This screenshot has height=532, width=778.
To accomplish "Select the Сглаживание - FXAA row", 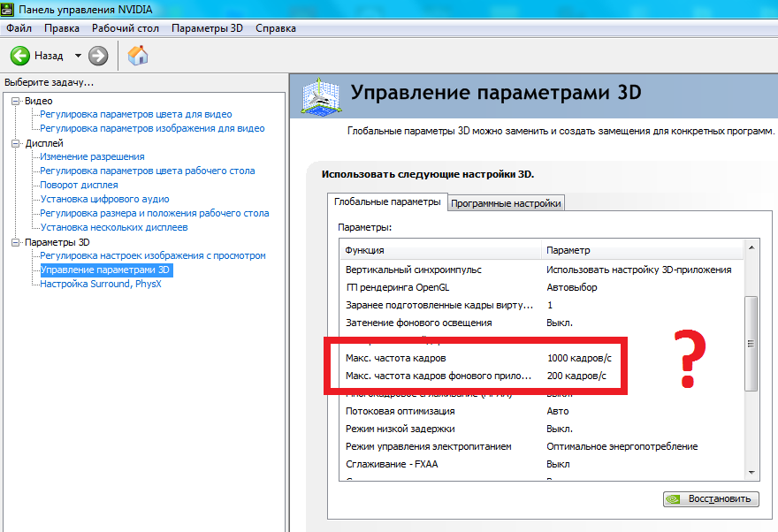I will coord(542,464).
